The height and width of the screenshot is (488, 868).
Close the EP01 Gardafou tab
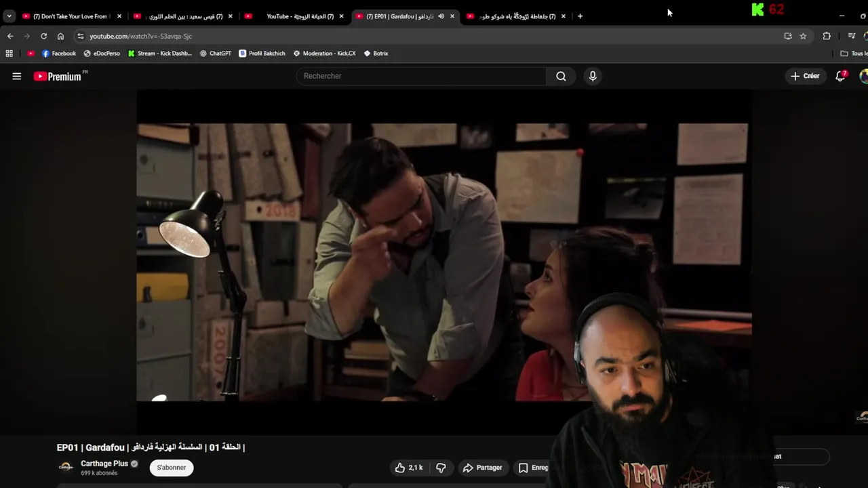click(452, 16)
